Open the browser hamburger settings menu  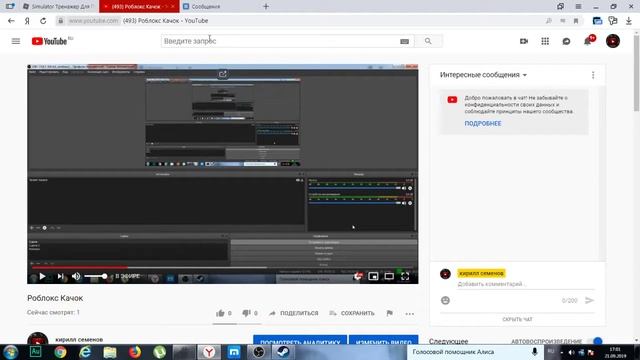point(578,7)
